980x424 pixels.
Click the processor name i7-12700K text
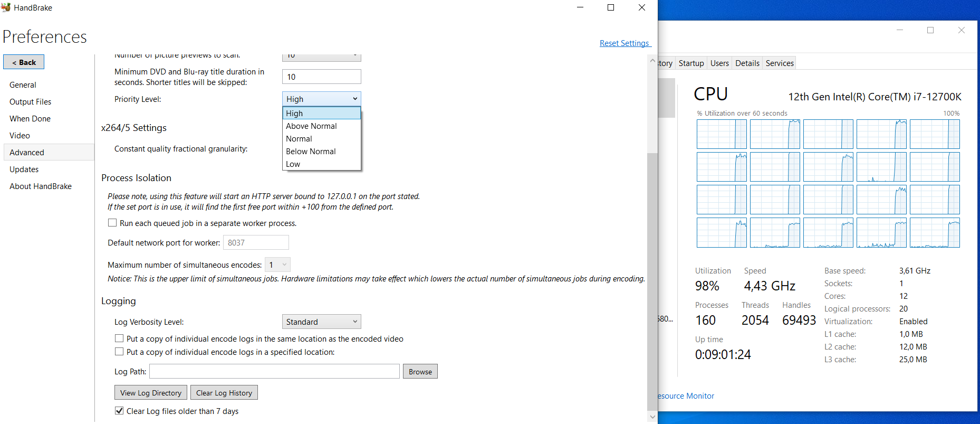(875, 97)
